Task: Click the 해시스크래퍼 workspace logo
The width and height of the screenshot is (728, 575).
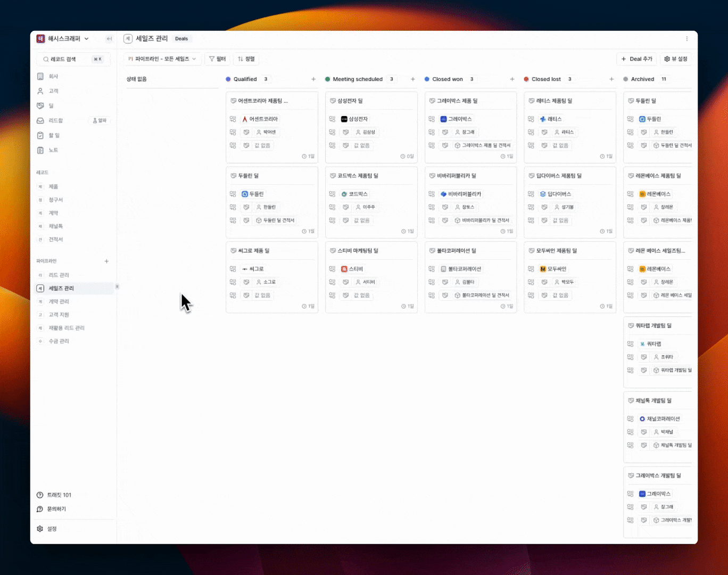Action: (41, 39)
